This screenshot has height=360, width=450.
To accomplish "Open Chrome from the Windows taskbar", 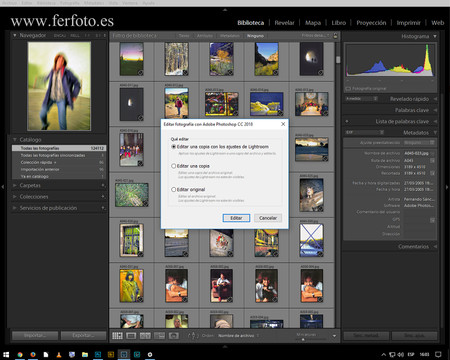I will [20, 355].
